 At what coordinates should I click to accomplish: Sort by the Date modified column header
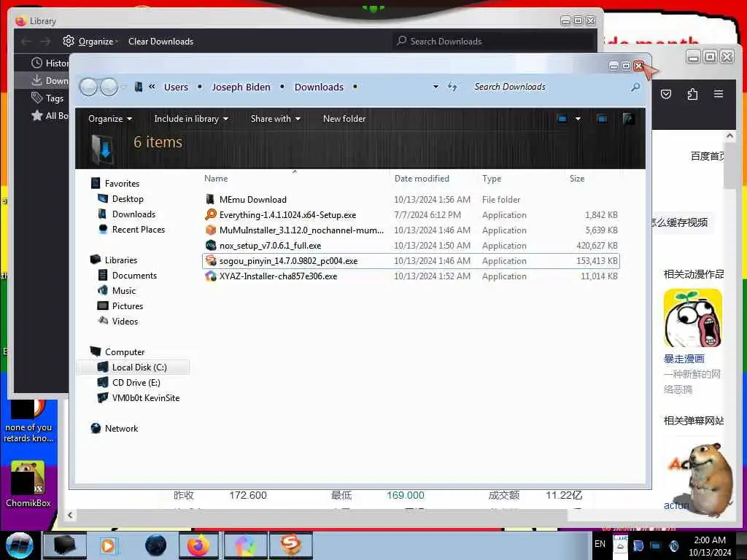(x=422, y=179)
